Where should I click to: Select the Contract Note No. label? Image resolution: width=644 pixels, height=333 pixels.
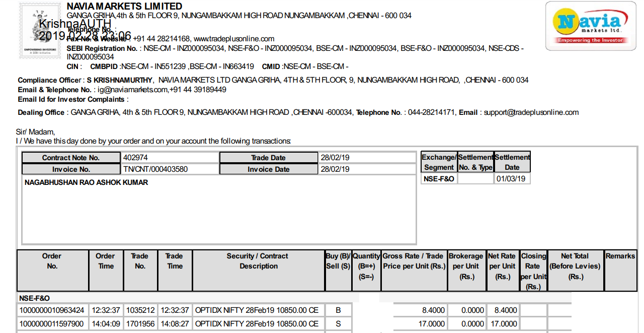point(71,158)
